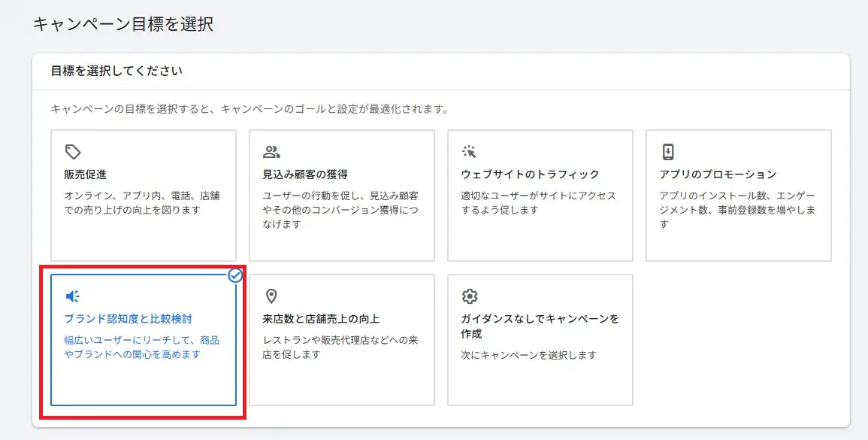
Task: Click the gear icon for ガイダンスなしでキャンペーンを作成
Action: pos(470,296)
